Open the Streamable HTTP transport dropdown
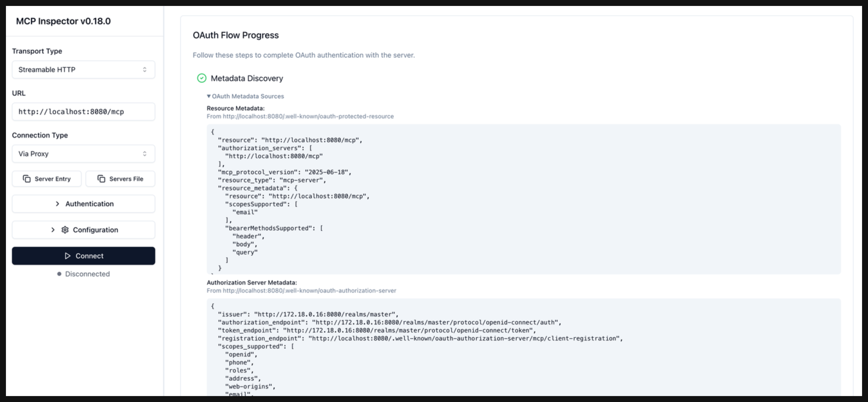Screen dimensions: 868x402 pos(83,69)
